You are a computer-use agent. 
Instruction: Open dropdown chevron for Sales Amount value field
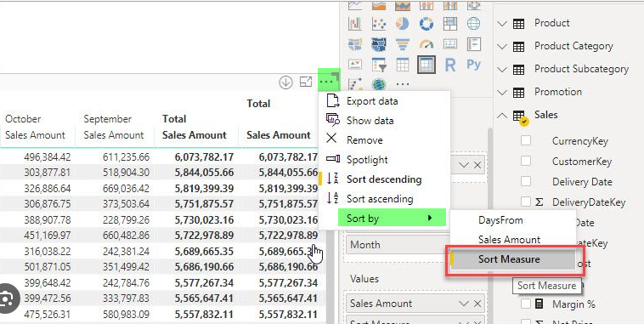pos(464,304)
